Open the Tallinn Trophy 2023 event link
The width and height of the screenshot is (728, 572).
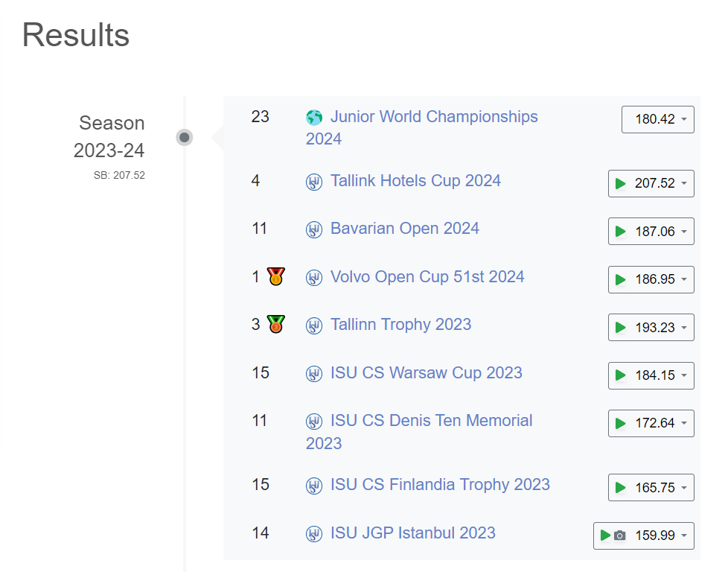tap(400, 324)
